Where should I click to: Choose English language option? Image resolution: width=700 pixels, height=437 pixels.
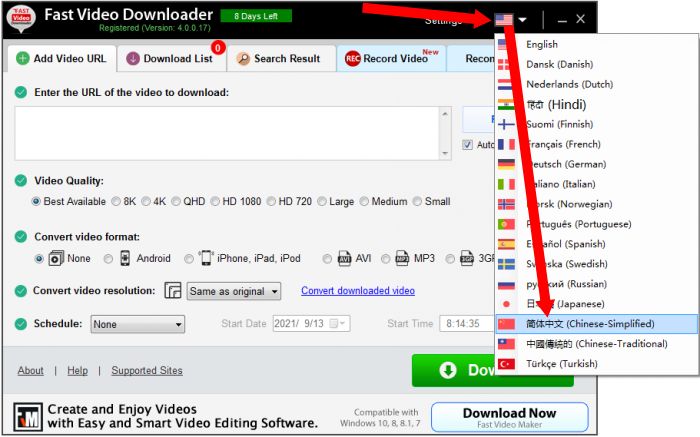coord(596,44)
